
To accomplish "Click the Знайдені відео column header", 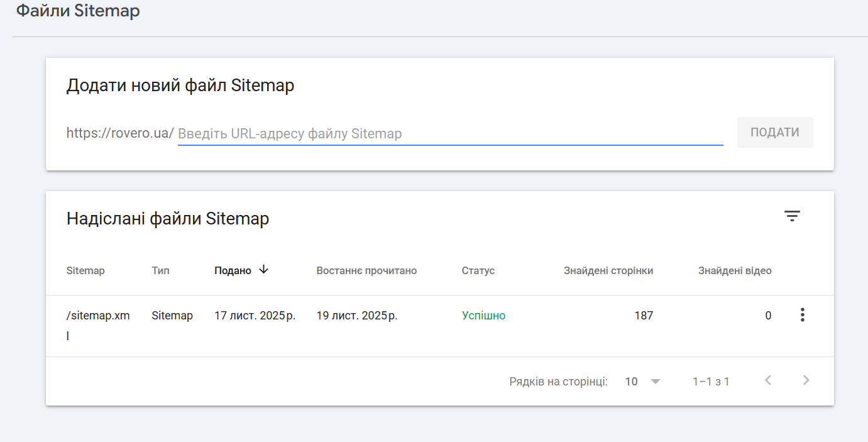I will 734,271.
